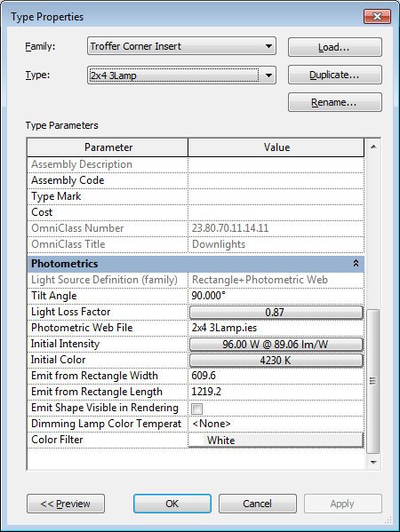Click the Cancel button
The image size is (400, 532).
(x=258, y=504)
